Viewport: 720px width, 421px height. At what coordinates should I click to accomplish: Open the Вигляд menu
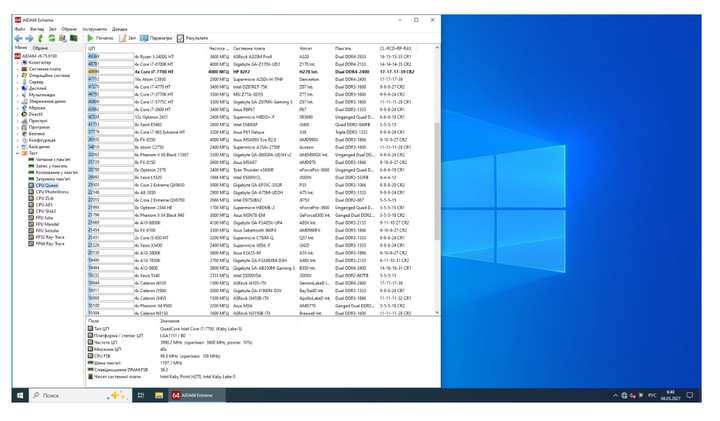click(x=37, y=29)
